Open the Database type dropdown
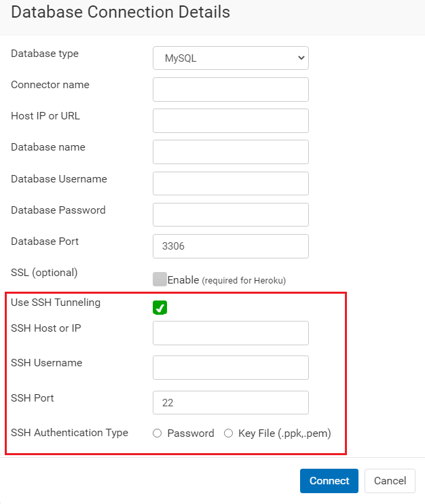The height and width of the screenshot is (504, 425). [x=230, y=58]
